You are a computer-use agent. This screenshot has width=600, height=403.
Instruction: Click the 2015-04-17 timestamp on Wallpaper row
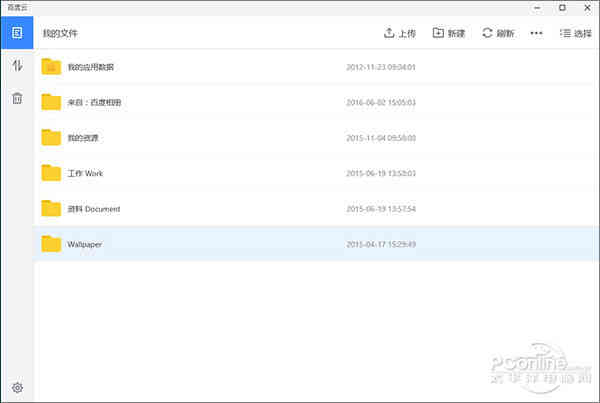(x=380, y=244)
